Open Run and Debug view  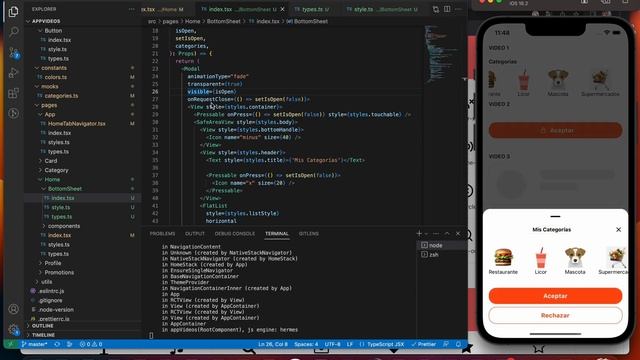(x=13, y=73)
